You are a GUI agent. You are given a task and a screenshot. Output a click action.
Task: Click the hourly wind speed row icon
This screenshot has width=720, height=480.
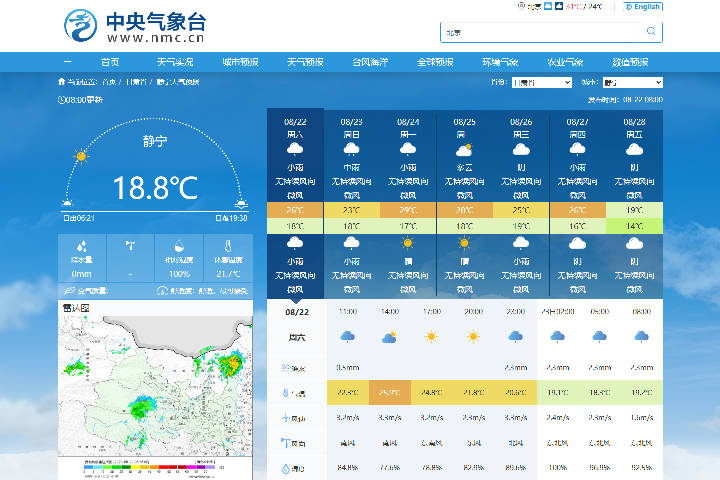click(286, 418)
